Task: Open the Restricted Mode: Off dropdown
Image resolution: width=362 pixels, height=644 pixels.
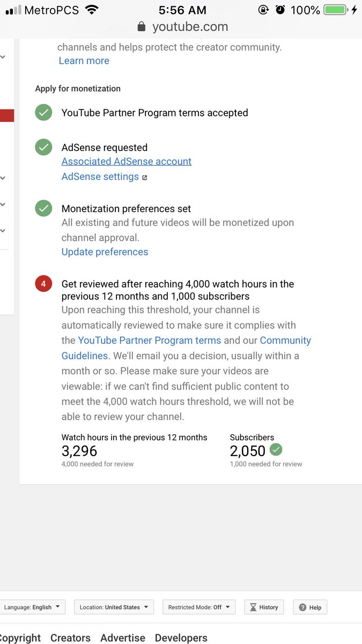Action: pos(199,607)
